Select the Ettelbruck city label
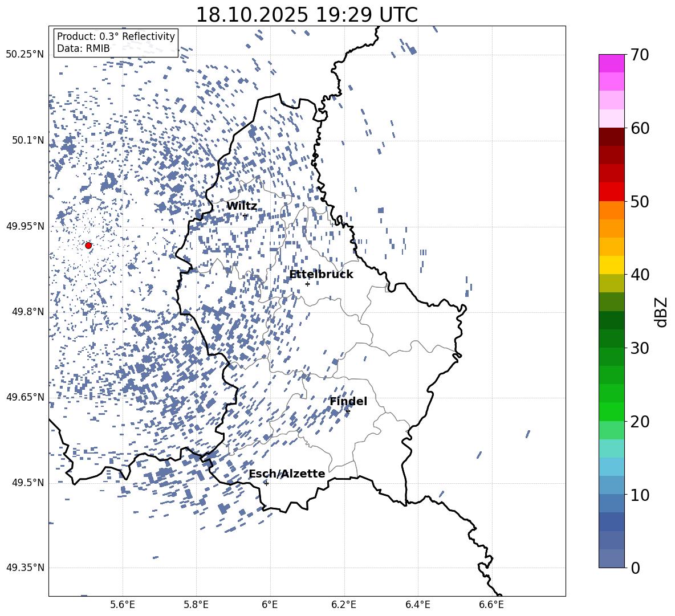675x616 pixels. click(x=321, y=275)
